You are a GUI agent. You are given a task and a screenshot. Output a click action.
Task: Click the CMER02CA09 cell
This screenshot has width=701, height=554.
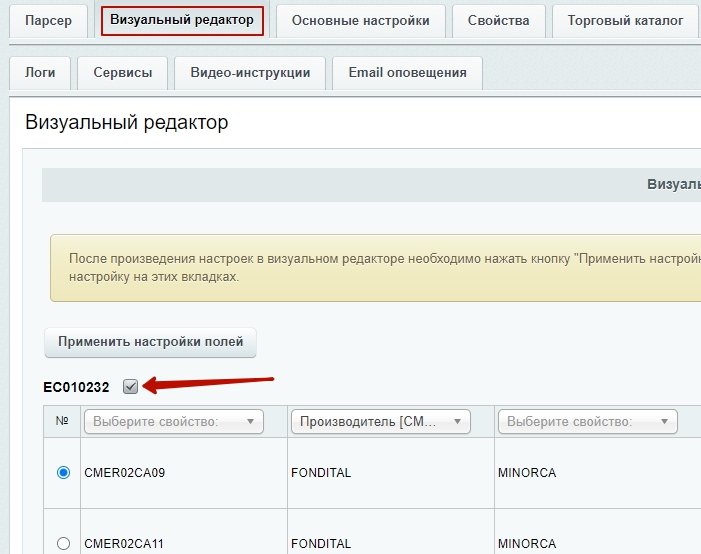pyautogui.click(x=184, y=473)
